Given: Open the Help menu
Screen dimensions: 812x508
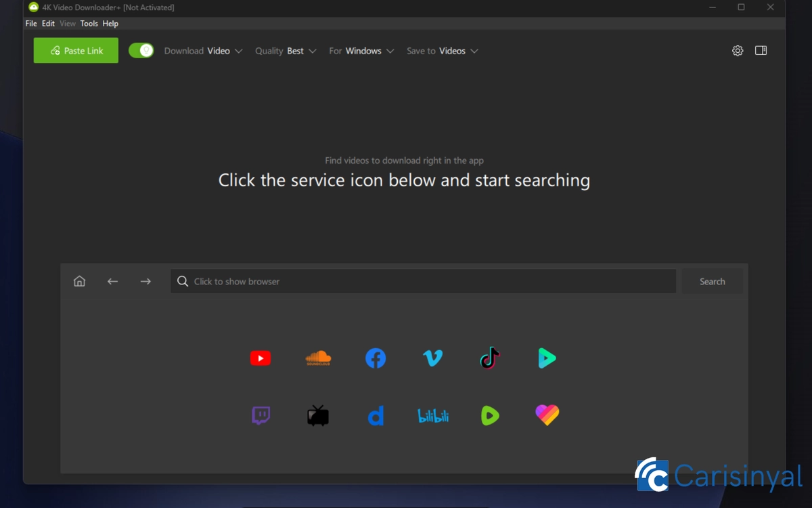Looking at the screenshot, I should pos(110,24).
